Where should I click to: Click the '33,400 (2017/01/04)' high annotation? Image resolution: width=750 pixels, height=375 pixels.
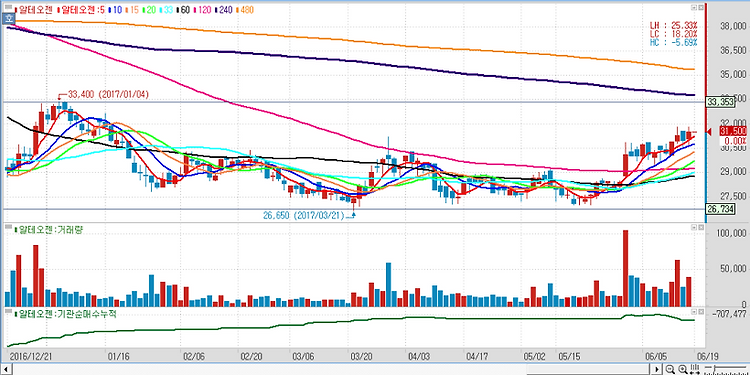click(x=109, y=95)
